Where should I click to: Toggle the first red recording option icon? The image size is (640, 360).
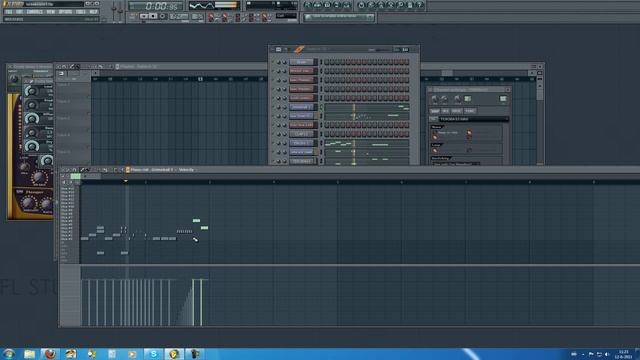click(x=211, y=18)
